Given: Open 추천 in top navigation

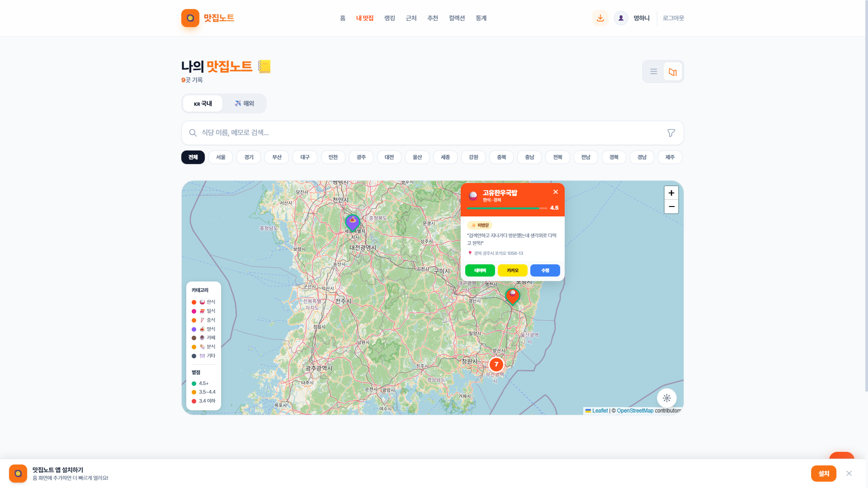Looking at the screenshot, I should (x=433, y=18).
